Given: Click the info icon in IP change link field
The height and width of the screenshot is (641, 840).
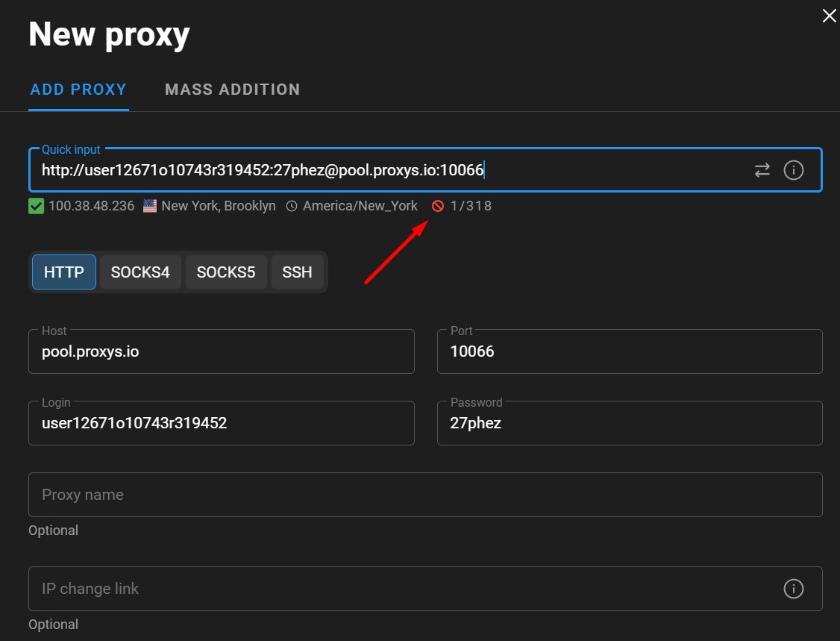Looking at the screenshot, I should 793,589.
